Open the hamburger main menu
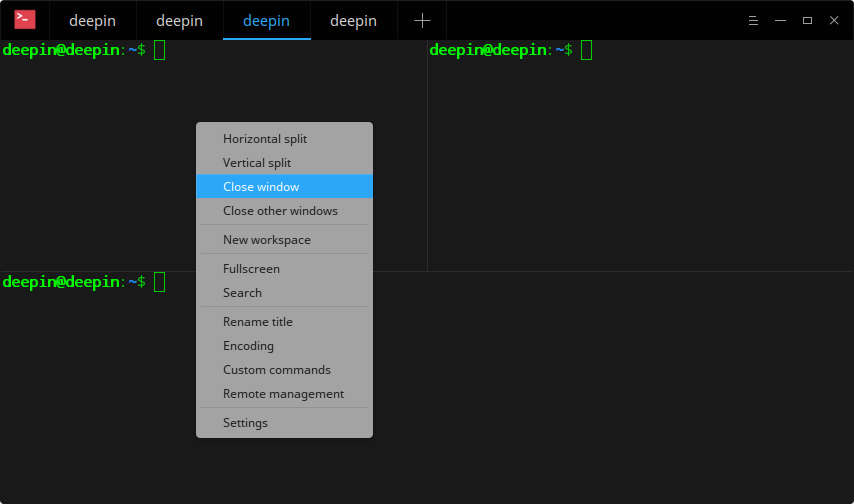The width and height of the screenshot is (854, 504). pos(753,20)
